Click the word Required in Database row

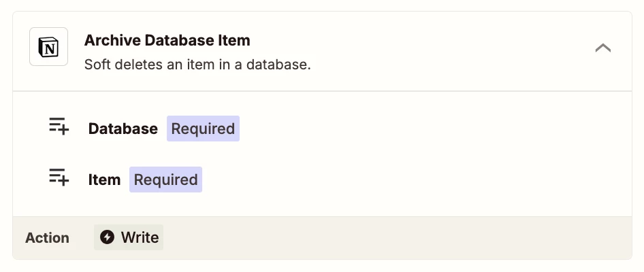(203, 129)
